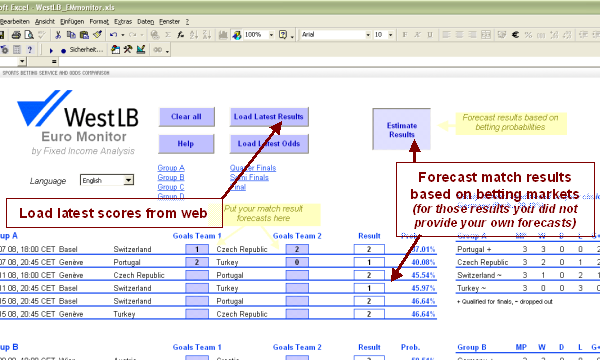600x360 pixels.
Task: Click the Undo arrow icon
Action: [113, 35]
